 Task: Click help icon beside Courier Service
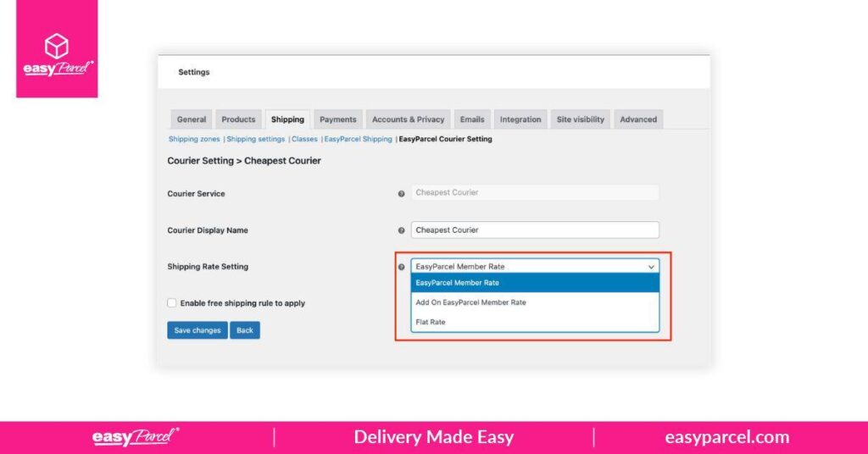pyautogui.click(x=401, y=194)
